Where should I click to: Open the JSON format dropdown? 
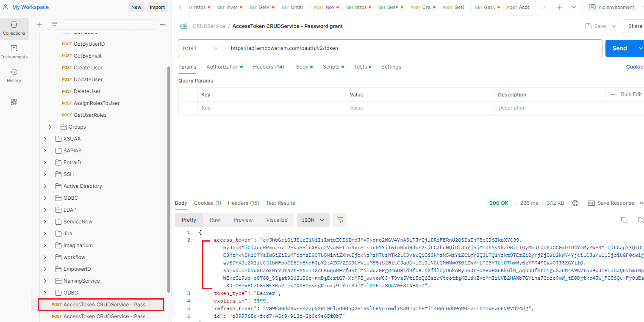click(x=313, y=220)
